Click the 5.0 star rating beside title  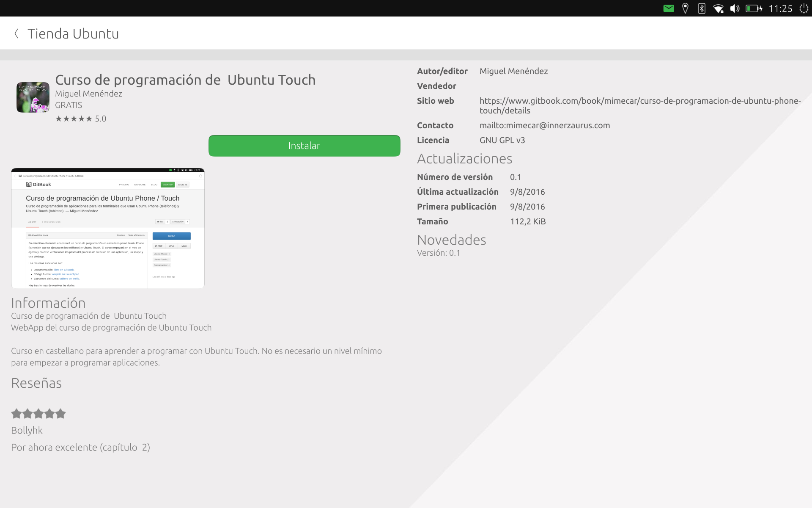coord(81,119)
